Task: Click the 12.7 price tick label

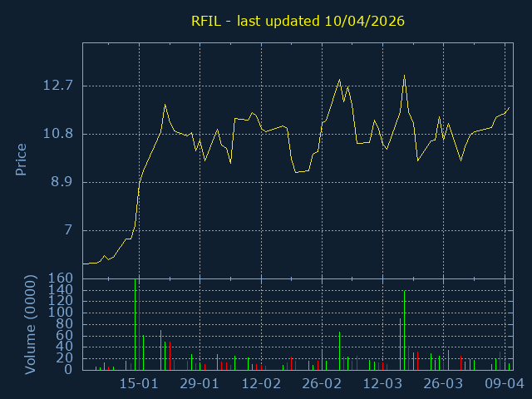Action: (x=58, y=85)
